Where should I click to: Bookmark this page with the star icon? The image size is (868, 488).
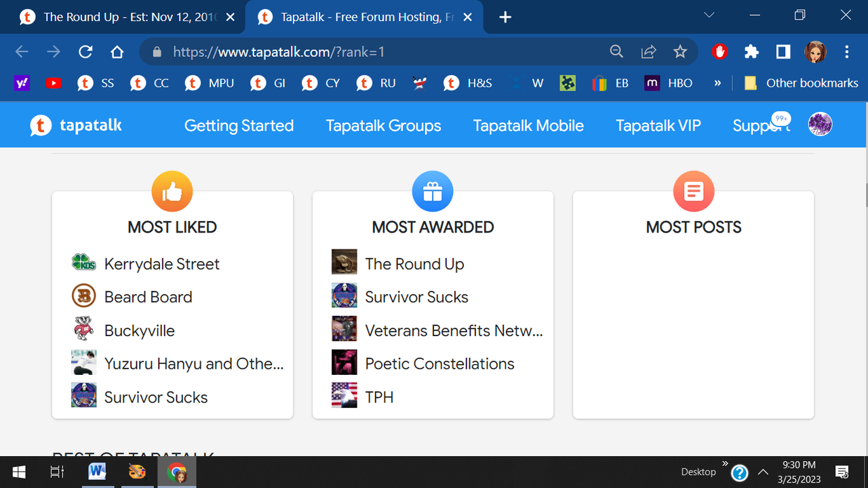pos(680,52)
